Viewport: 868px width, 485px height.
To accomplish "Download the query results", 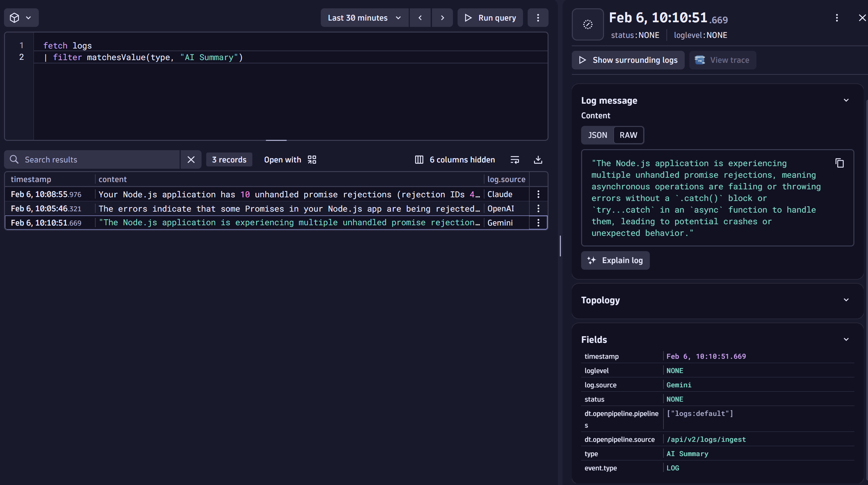I will point(538,159).
